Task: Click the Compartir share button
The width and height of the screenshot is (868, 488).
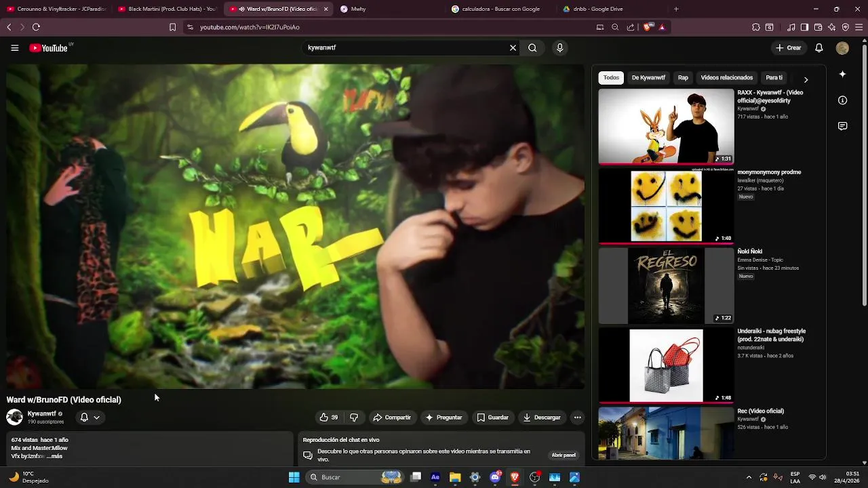Action: [x=392, y=418]
